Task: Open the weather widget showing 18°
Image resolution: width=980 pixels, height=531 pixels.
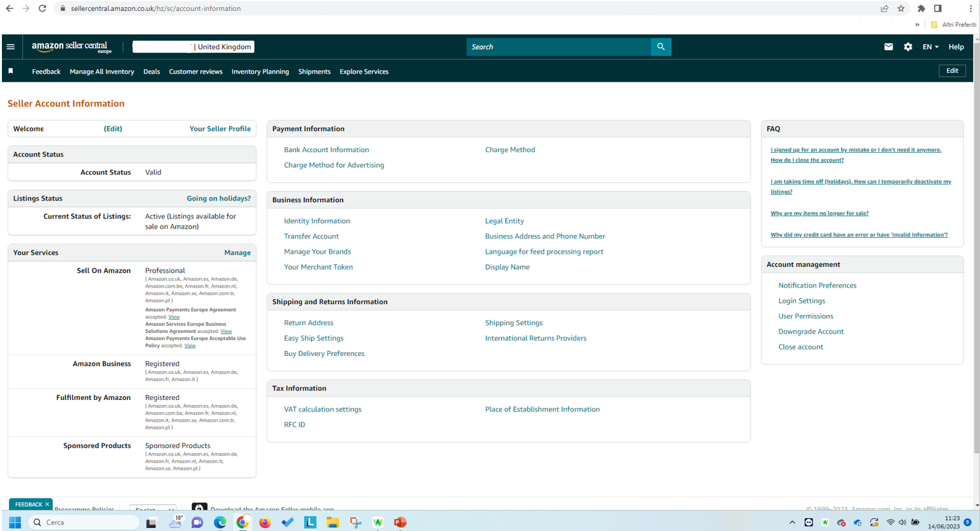Action: point(175,522)
